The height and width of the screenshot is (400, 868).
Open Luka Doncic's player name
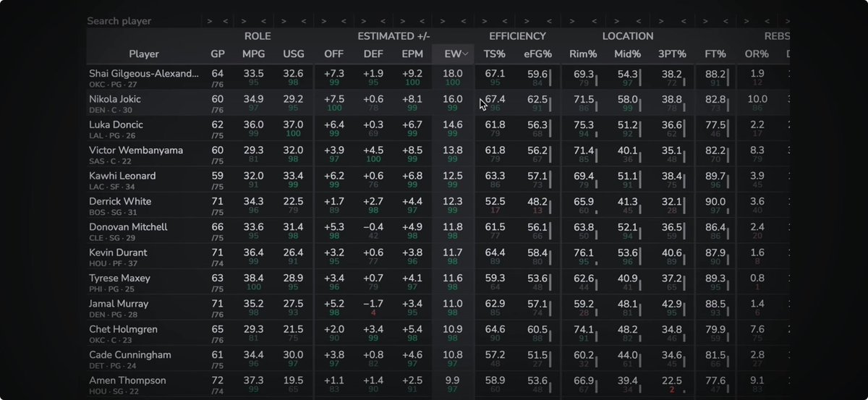pos(116,124)
